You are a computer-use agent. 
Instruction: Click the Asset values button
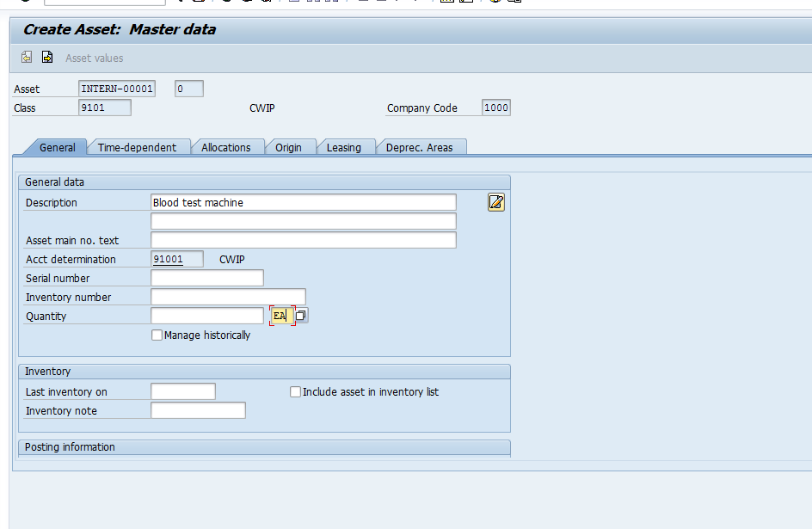(x=95, y=58)
